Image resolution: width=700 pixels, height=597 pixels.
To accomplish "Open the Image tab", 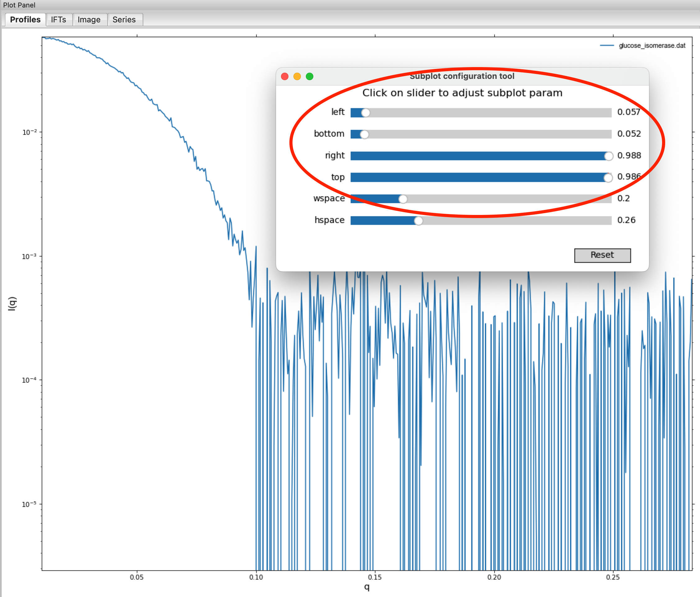I will 89,20.
